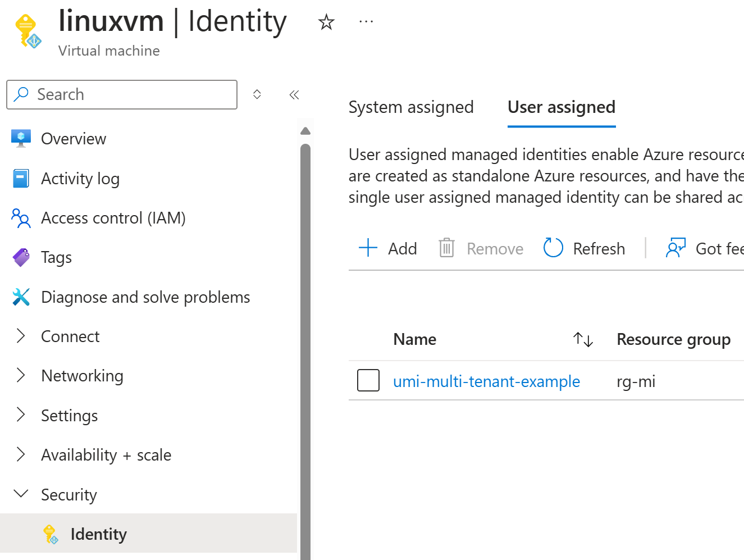Viewport: 744px width, 560px height.
Task: Click the Refresh button label
Action: [599, 249]
